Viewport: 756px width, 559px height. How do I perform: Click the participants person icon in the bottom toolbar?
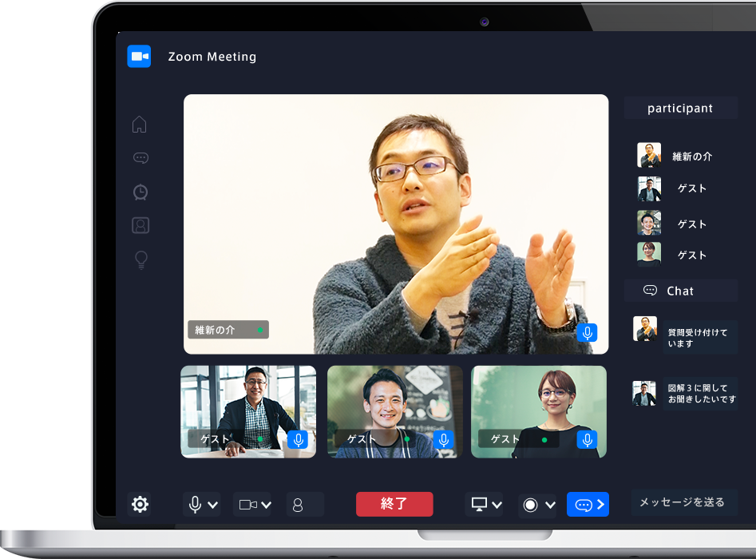point(298,505)
